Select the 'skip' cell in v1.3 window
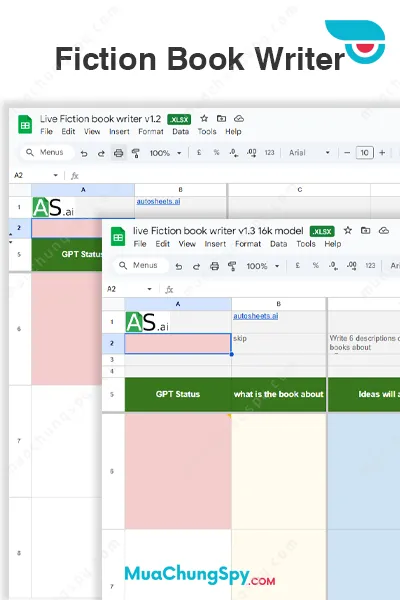400x600 pixels. 279,343
